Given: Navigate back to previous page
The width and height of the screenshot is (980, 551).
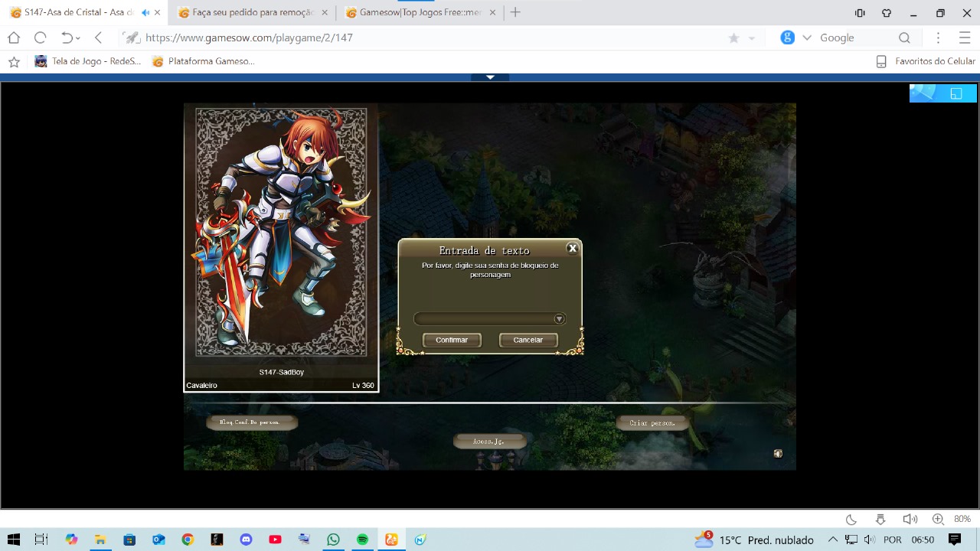Looking at the screenshot, I should (98, 37).
